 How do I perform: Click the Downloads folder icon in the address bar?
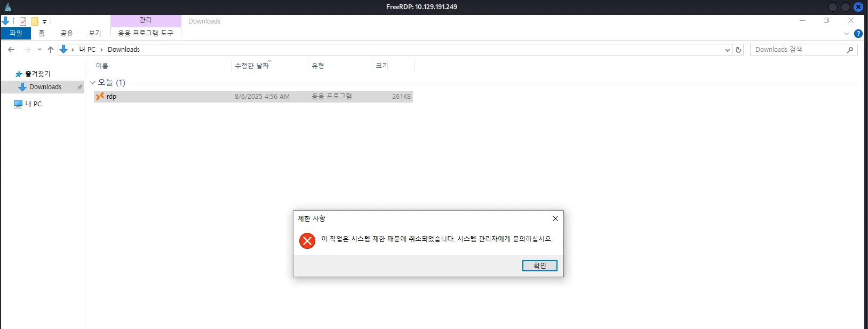click(63, 49)
